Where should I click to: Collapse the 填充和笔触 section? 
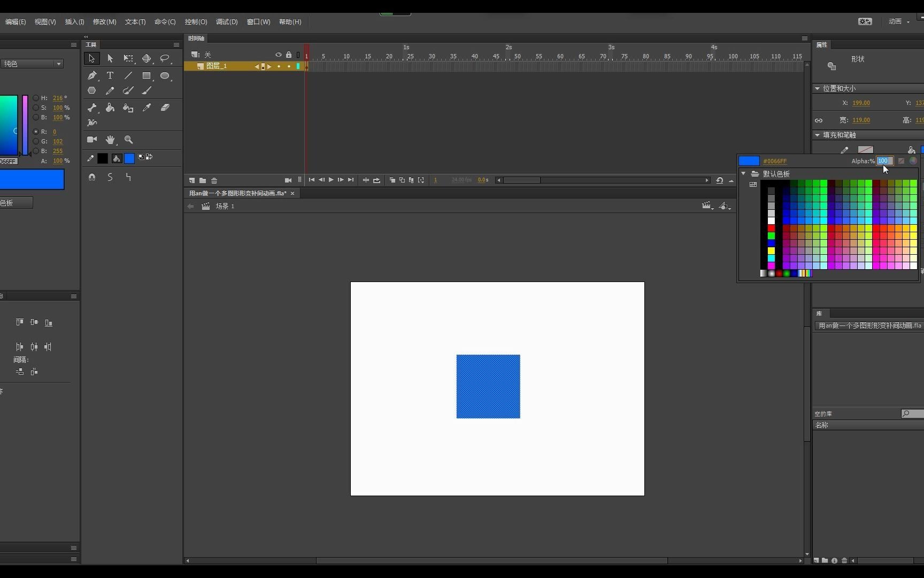(817, 135)
